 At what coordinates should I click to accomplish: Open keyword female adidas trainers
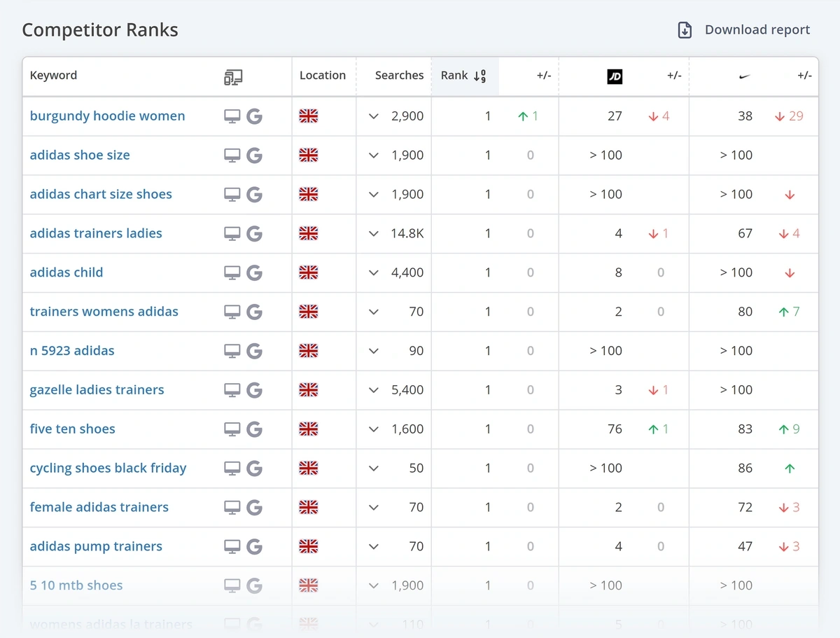99,508
